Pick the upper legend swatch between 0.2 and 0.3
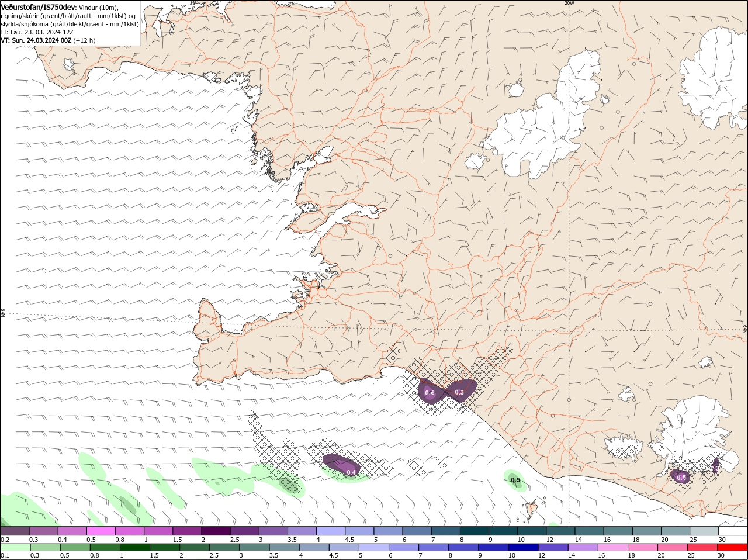Viewport: 748px width, 560px height. click(x=15, y=531)
